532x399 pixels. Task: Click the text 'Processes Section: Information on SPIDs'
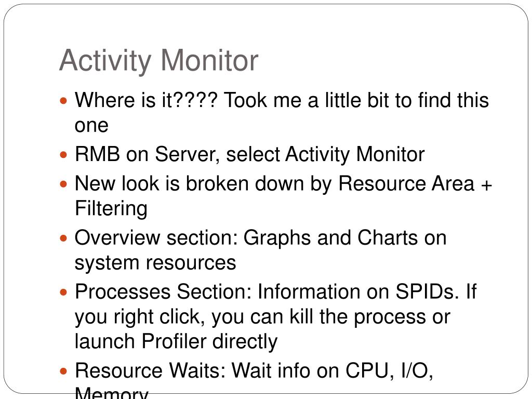(x=264, y=291)
